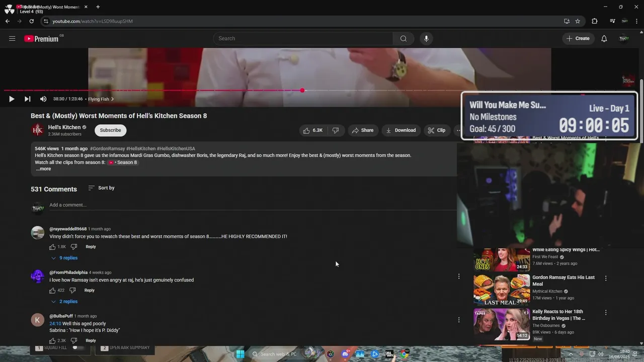Viewport: 644px width, 362px height.
Task: Like @FromPhiladelphia's comment
Action: [52, 291]
